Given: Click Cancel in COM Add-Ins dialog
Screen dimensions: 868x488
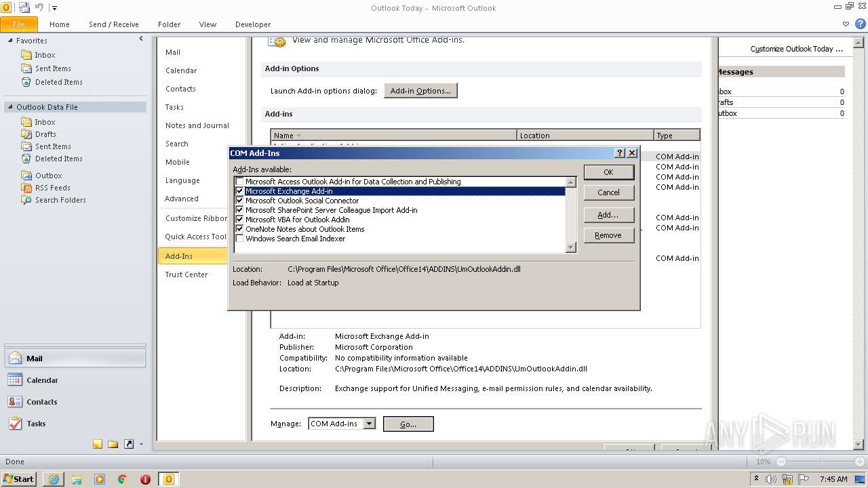Looking at the screenshot, I should [608, 192].
